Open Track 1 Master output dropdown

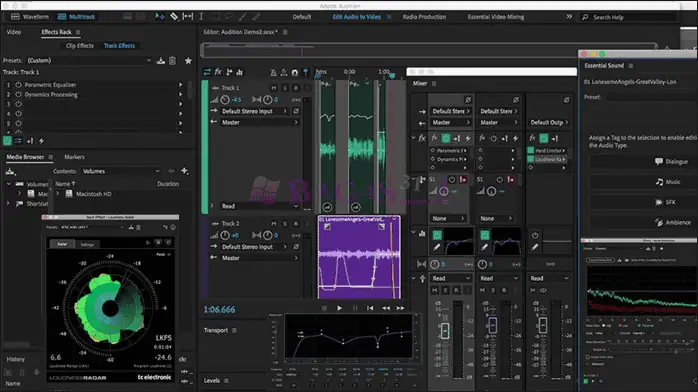pyautogui.click(x=260, y=122)
